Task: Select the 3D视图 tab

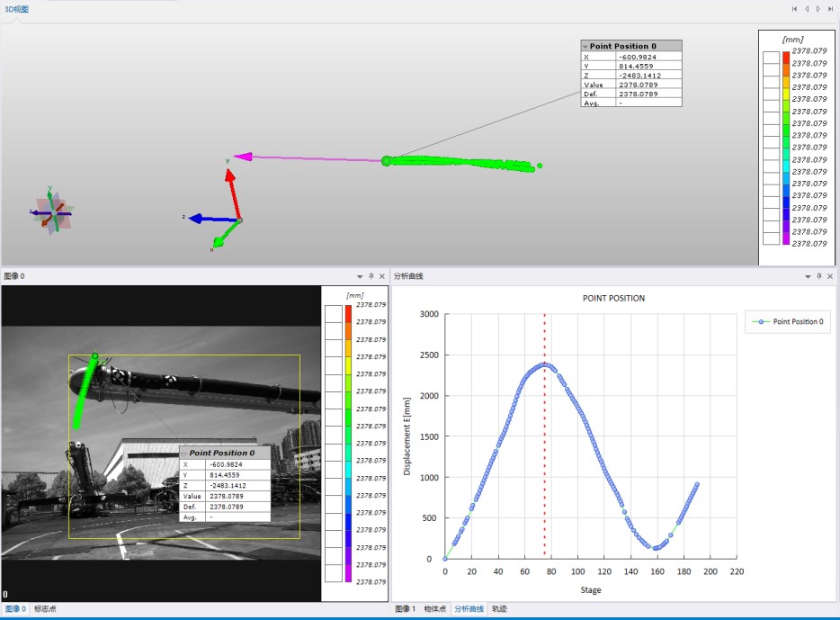Action: pos(16,9)
